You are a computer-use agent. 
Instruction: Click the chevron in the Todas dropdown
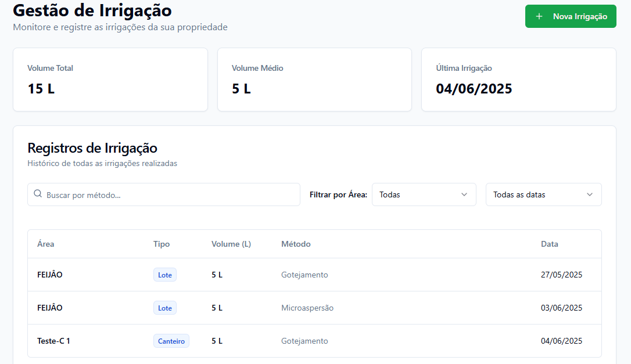click(464, 194)
